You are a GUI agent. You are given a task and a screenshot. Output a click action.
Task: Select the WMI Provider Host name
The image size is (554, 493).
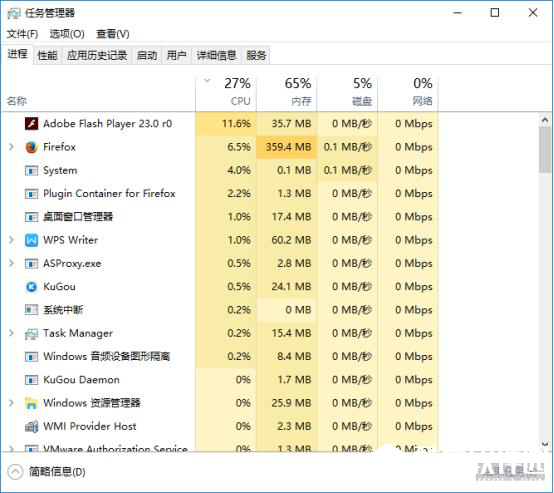pos(90,427)
